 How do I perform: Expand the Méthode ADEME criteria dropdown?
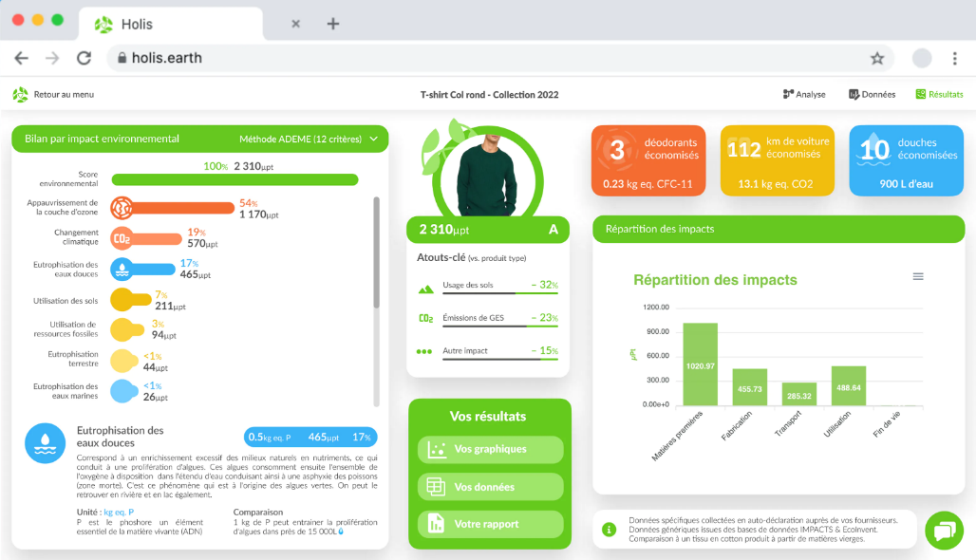374,140
